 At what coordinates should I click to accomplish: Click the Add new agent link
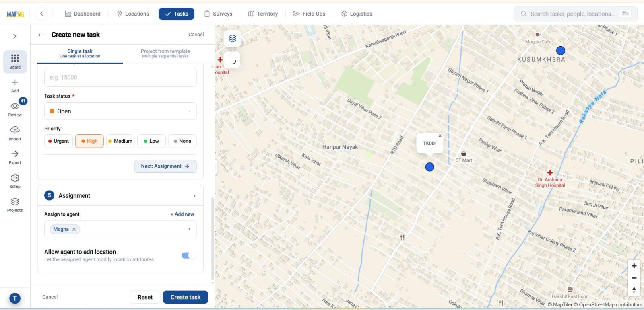(182, 214)
